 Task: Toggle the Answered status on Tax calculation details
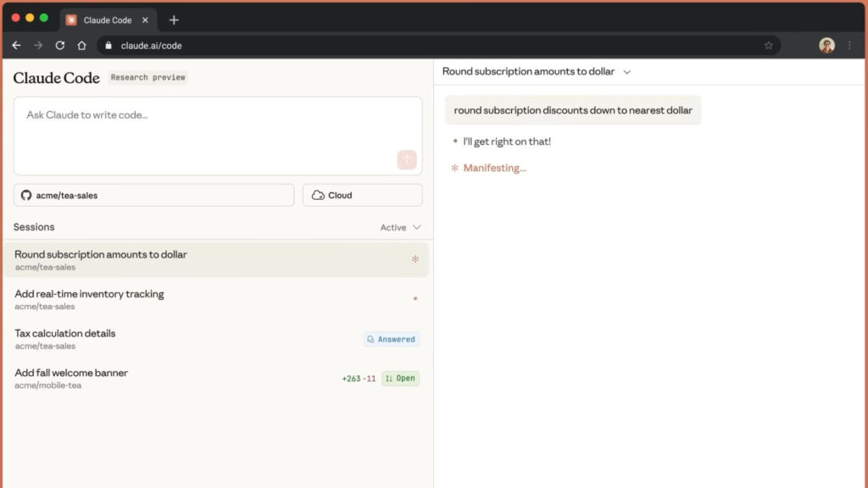pos(392,339)
